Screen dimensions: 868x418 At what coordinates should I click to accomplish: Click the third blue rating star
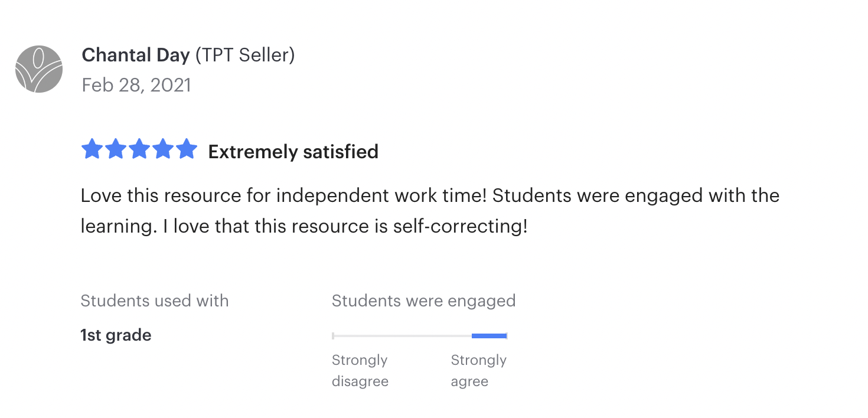tap(139, 149)
